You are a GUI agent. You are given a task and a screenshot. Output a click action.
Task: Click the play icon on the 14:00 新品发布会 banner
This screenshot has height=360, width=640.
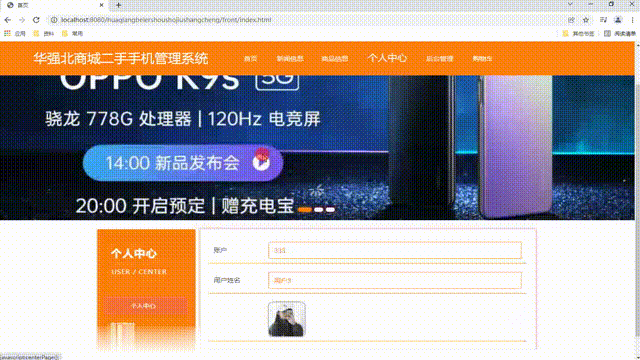point(261,163)
